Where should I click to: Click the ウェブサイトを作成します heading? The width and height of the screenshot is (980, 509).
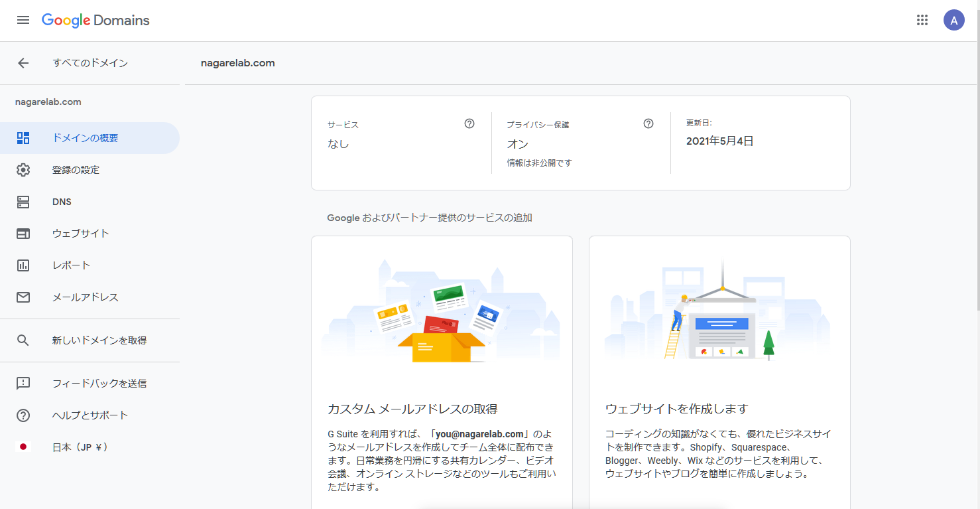click(x=676, y=409)
